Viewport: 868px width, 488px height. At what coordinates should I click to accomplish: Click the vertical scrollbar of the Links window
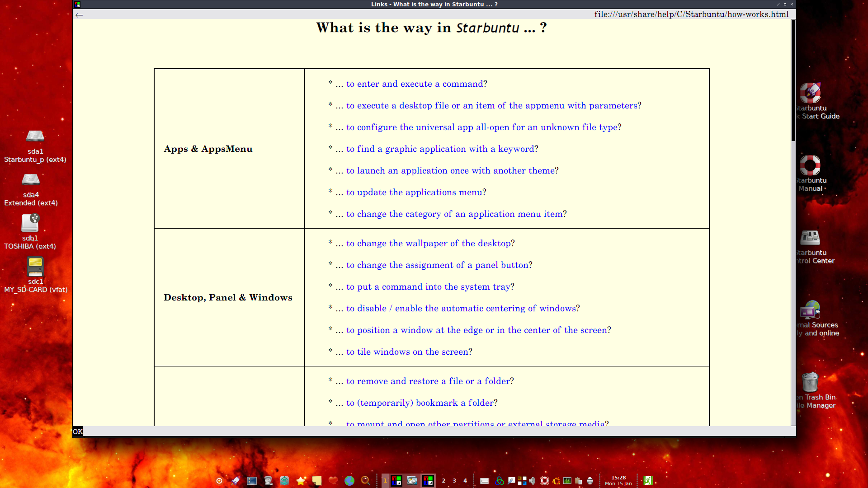[x=793, y=222]
